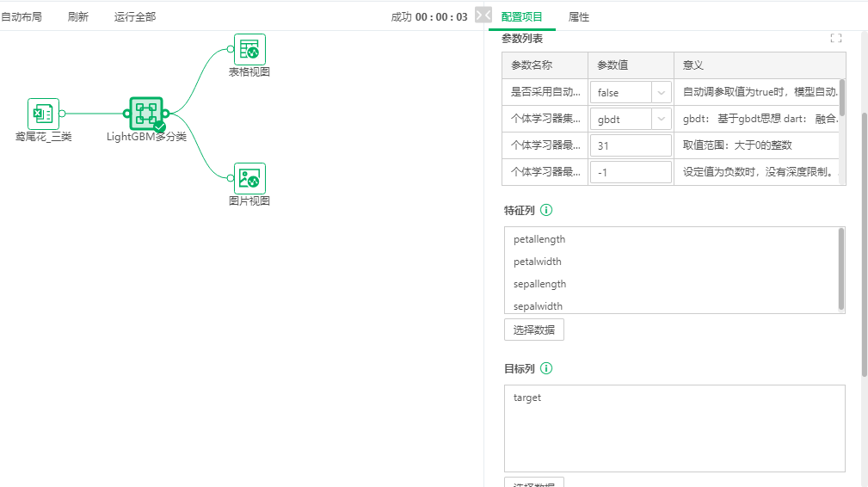Click 选择数据 button under 特征列

pos(534,330)
